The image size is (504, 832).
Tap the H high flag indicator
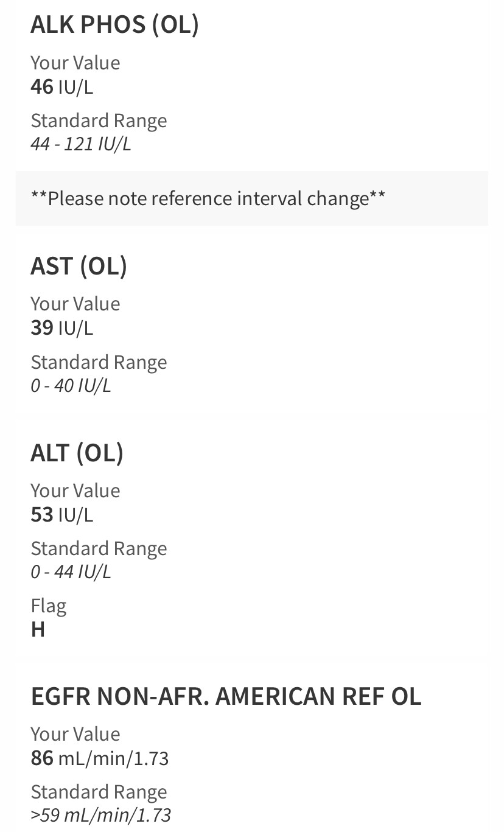pos(38,629)
